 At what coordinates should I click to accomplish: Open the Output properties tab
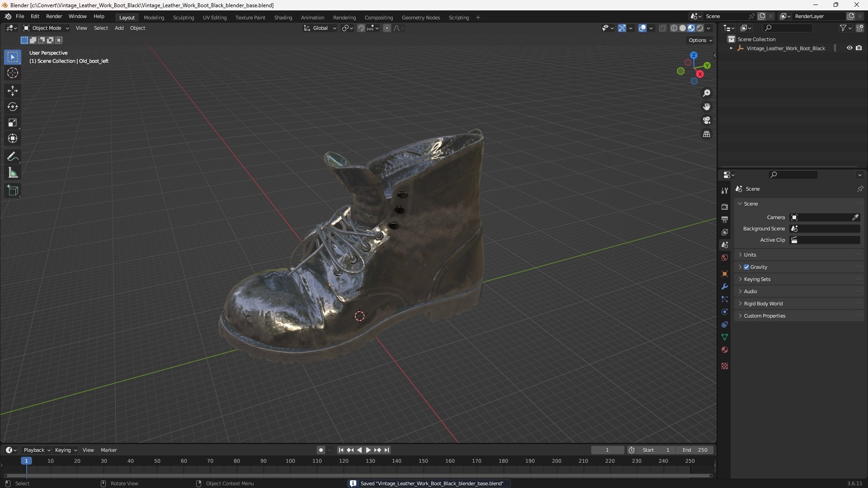click(725, 219)
